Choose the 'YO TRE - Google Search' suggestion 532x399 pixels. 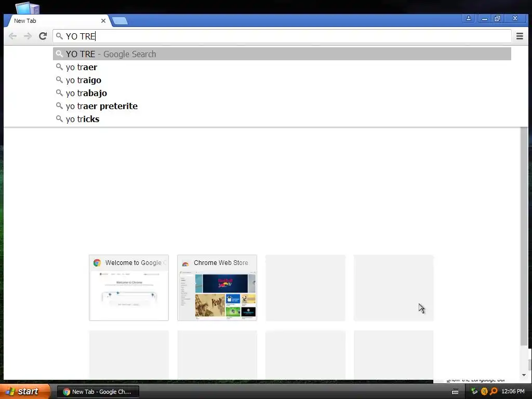[282, 54]
